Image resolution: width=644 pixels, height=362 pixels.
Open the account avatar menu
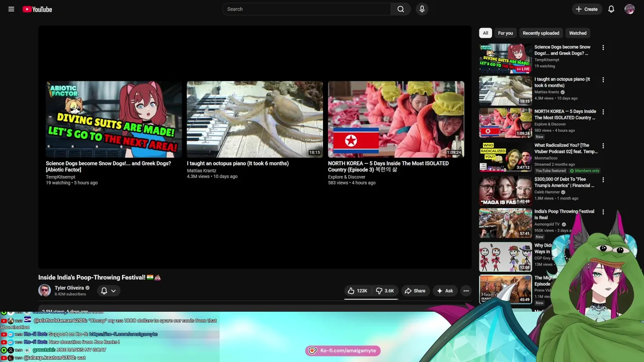pyautogui.click(x=629, y=9)
